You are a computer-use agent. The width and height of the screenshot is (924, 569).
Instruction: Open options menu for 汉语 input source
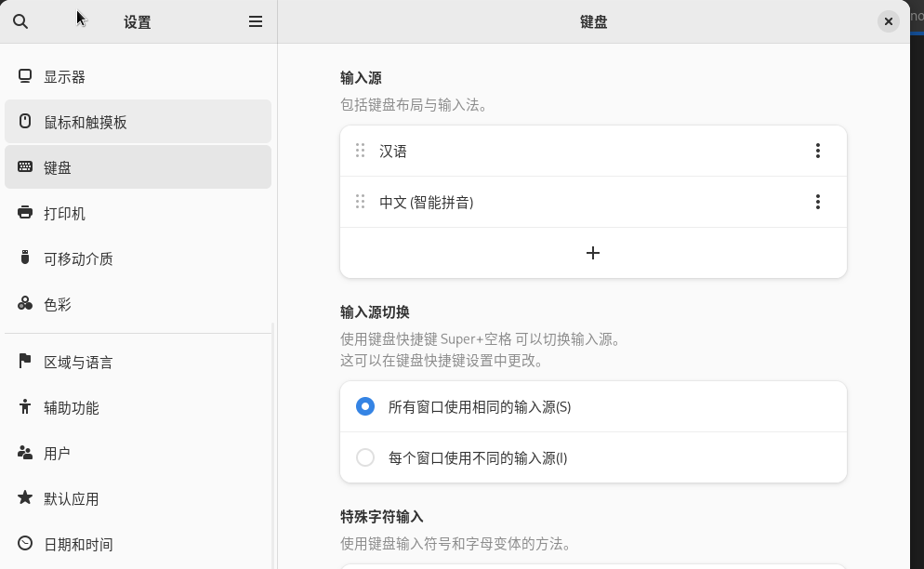(x=817, y=151)
